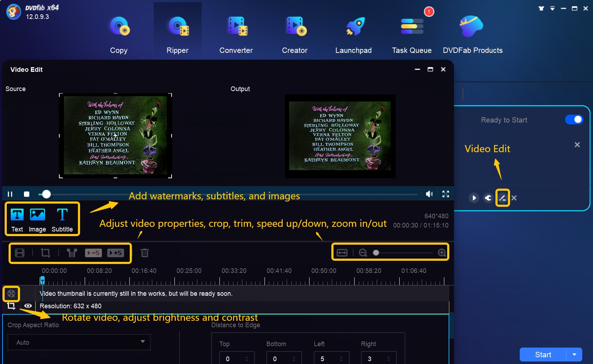593x364 pixels.
Task: Click the Left distance input field
Action: (x=331, y=358)
